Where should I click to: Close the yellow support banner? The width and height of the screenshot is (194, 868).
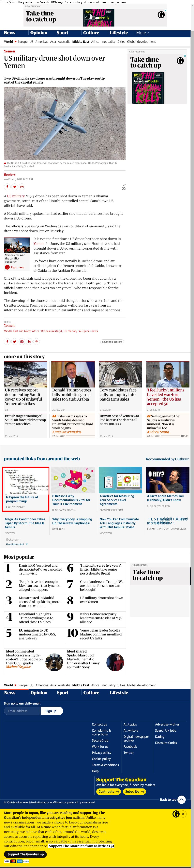(x=183, y=814)
